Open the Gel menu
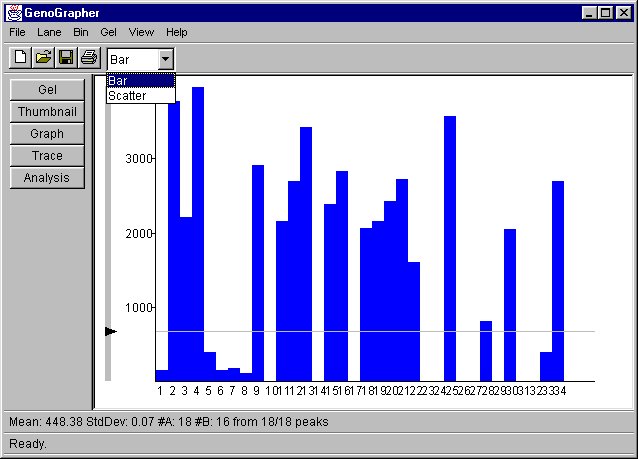The width and height of the screenshot is (638, 459). pyautogui.click(x=108, y=33)
